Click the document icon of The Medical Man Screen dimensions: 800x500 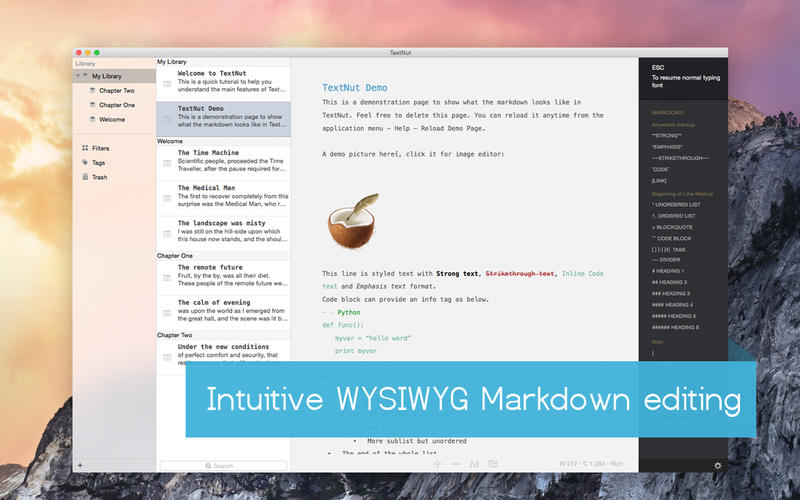click(x=167, y=198)
